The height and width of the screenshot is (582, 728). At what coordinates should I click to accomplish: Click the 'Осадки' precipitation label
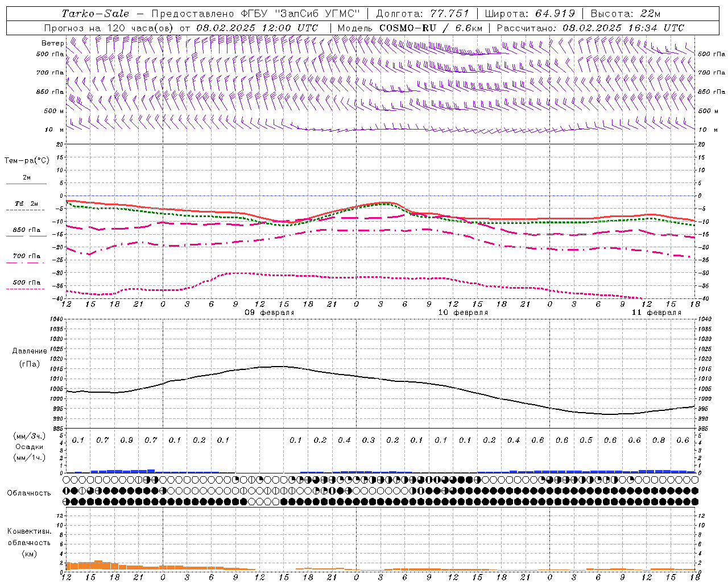(x=30, y=447)
